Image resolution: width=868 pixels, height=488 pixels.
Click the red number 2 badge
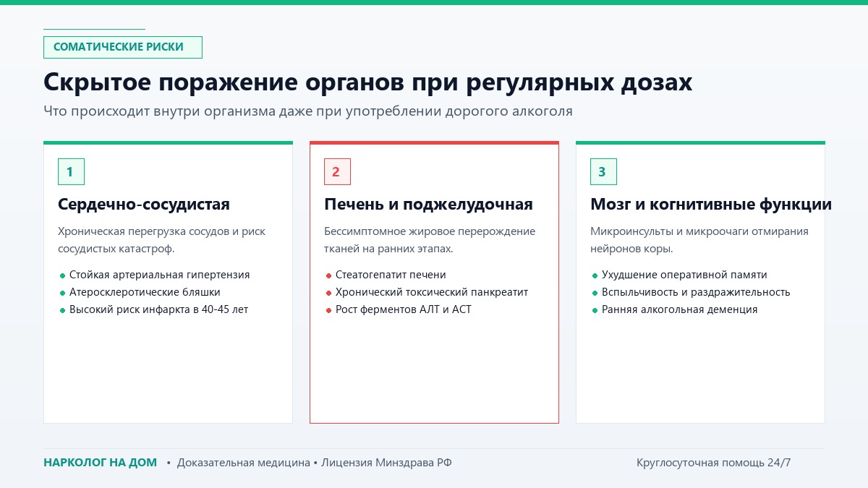point(337,171)
